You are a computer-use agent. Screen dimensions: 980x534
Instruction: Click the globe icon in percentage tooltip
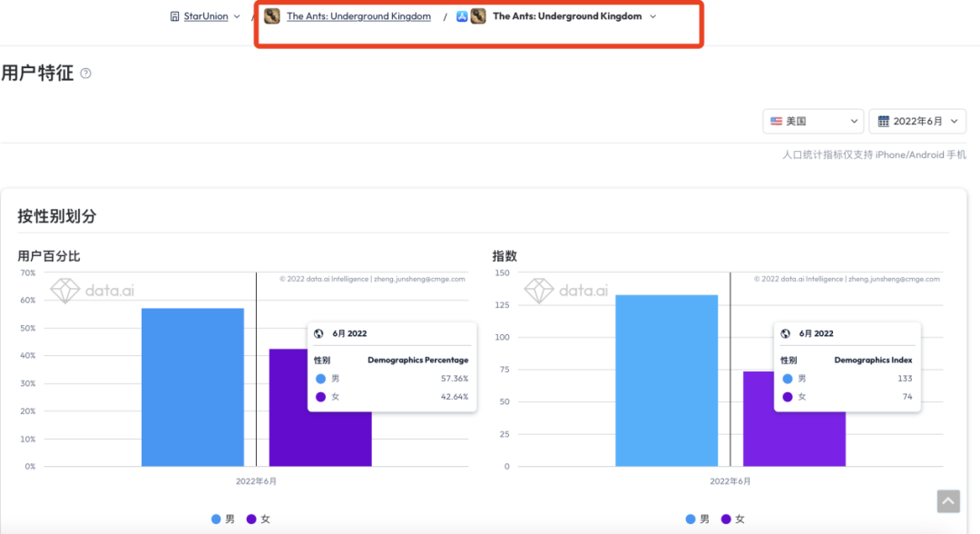[x=318, y=334]
